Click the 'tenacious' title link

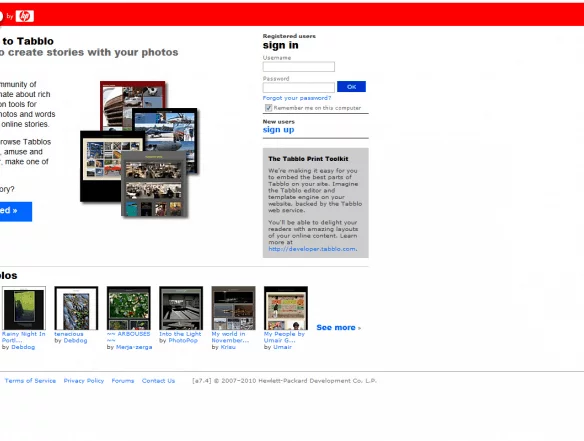[x=69, y=334]
